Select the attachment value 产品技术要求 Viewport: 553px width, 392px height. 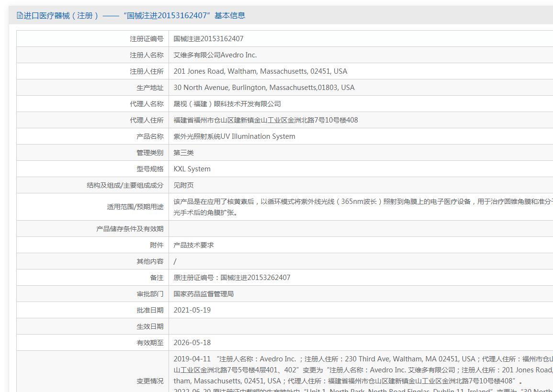(193, 245)
